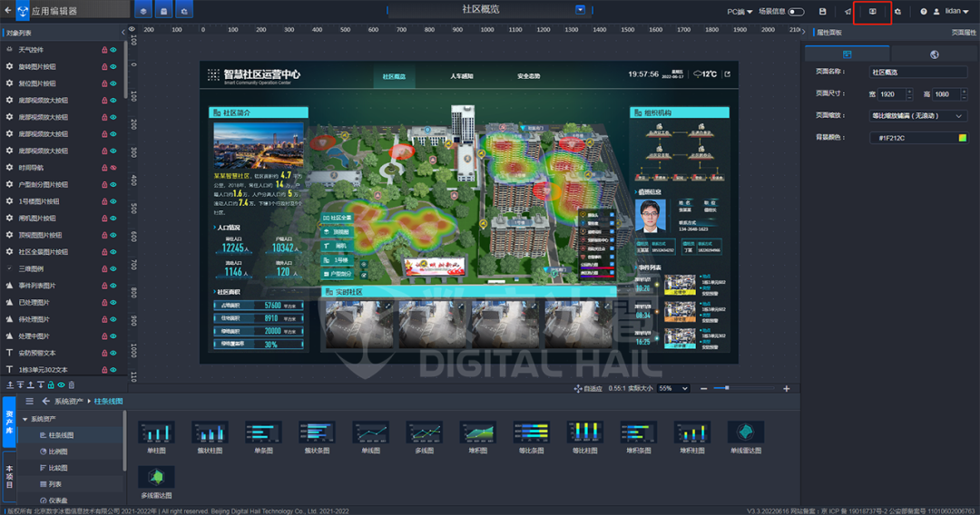
Task: Collapse the 系统资产 tree node
Action: [x=25, y=419]
